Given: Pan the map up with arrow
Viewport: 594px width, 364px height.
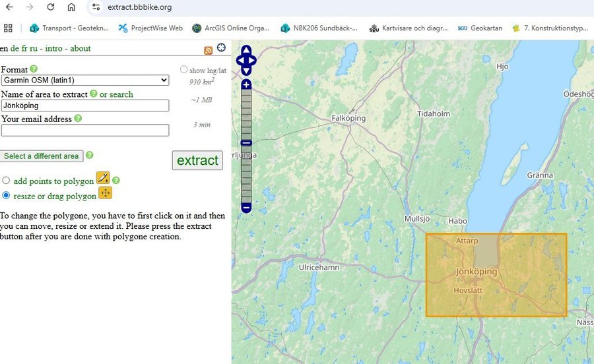Looking at the screenshot, I should tap(246, 50).
